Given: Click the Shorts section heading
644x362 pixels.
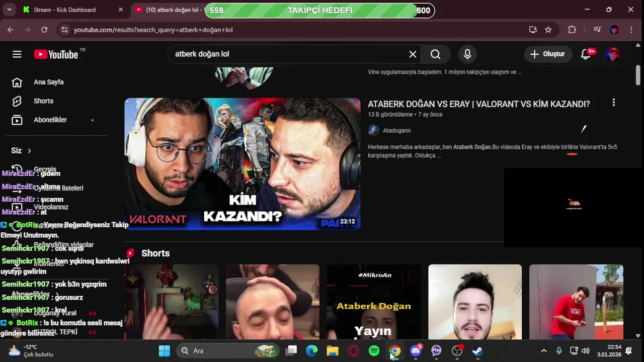Looking at the screenshot, I should (x=155, y=253).
